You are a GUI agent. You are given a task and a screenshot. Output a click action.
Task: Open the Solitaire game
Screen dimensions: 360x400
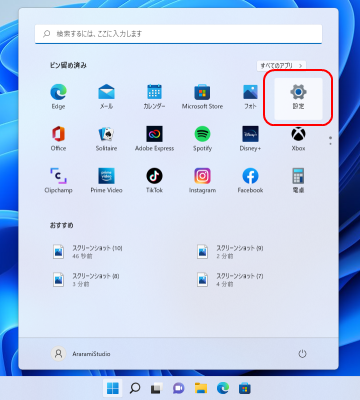pyautogui.click(x=106, y=139)
